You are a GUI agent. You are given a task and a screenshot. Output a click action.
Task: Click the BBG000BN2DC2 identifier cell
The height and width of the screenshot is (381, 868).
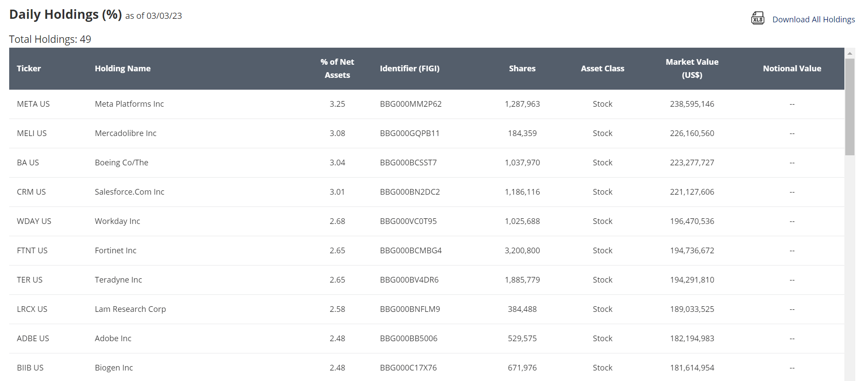pyautogui.click(x=410, y=192)
